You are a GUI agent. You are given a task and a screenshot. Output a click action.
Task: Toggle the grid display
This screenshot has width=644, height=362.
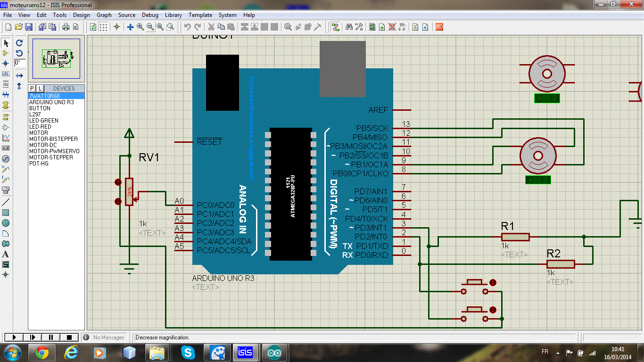103,27
